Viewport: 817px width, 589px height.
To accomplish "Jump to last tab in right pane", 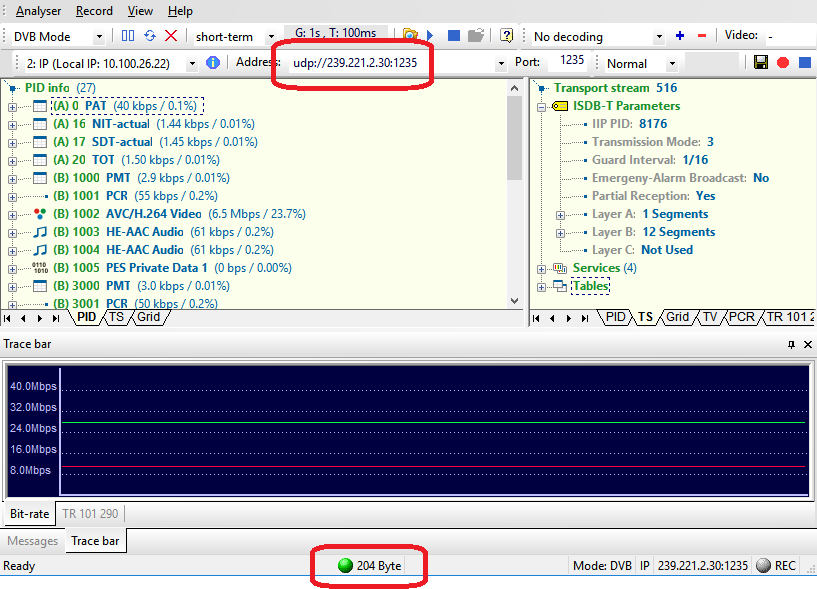I will (585, 318).
